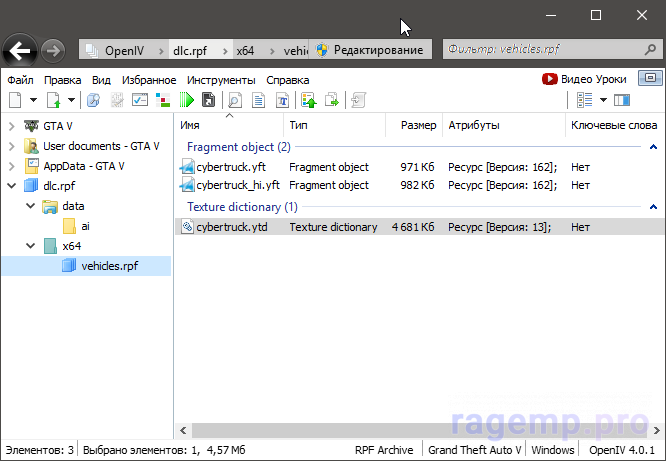Click the back navigation arrow

(x=20, y=51)
